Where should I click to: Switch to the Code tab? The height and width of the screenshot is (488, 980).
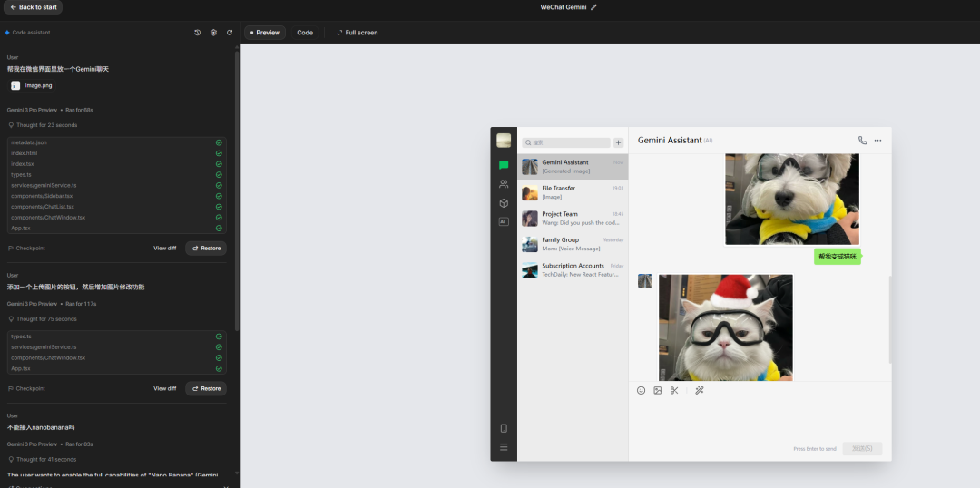click(x=305, y=33)
